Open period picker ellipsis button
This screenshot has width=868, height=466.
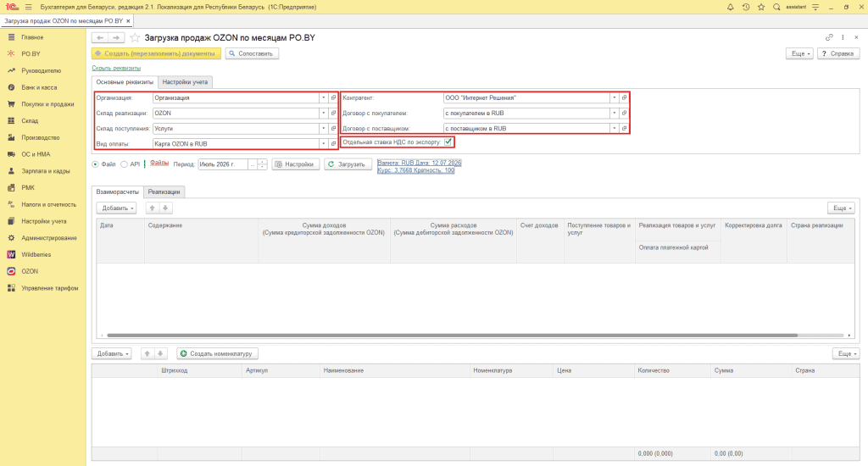coord(253,164)
